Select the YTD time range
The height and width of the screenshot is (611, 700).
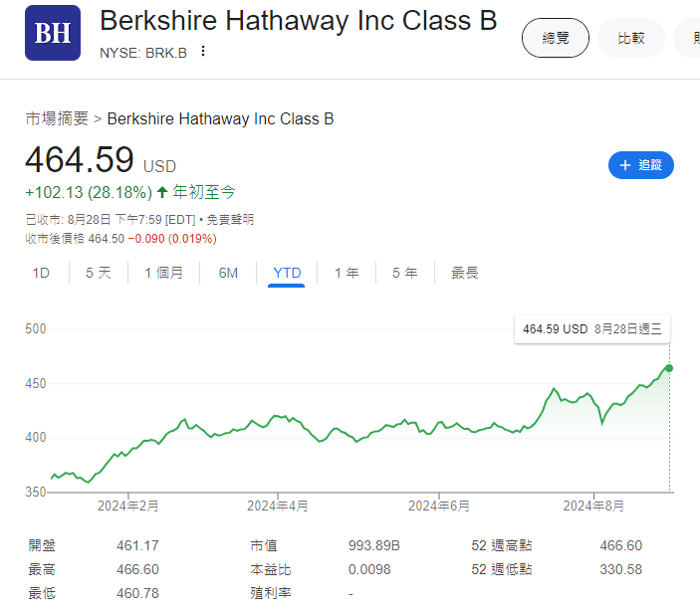click(287, 273)
